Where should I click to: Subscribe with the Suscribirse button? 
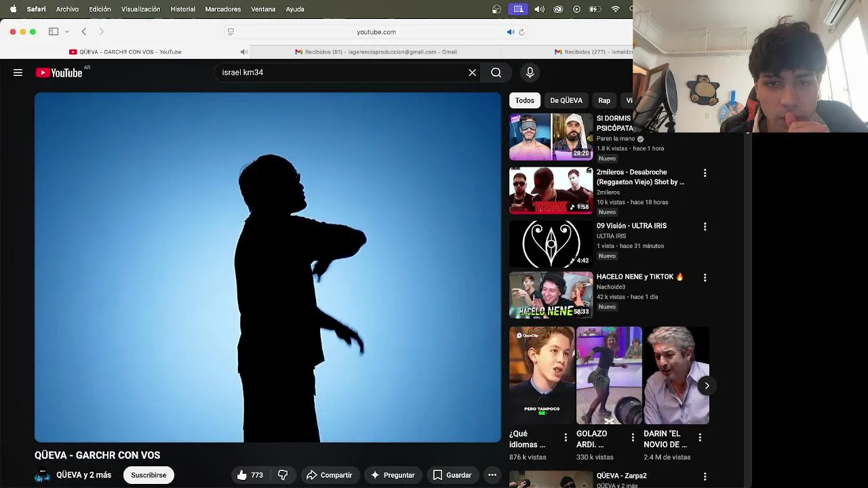click(x=149, y=475)
